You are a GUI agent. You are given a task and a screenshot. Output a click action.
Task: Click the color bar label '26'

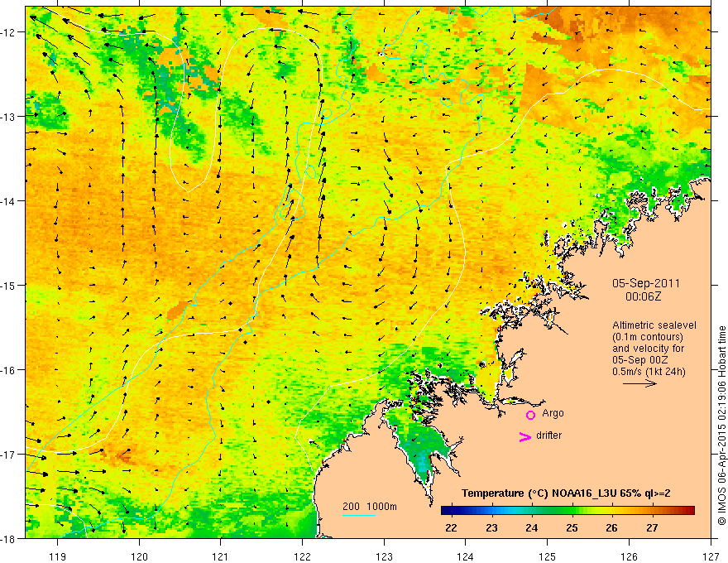(x=612, y=528)
